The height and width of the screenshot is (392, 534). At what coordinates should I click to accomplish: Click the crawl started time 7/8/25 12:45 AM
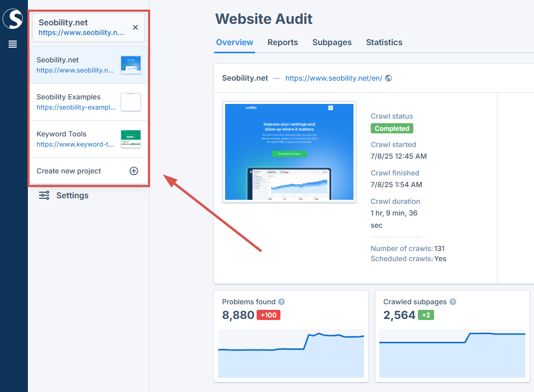[399, 156]
